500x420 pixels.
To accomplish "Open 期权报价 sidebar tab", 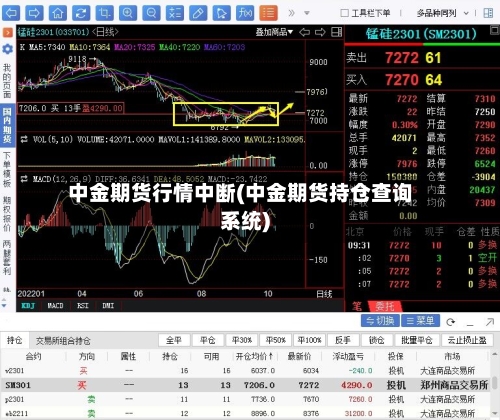I will click(x=7, y=214).
